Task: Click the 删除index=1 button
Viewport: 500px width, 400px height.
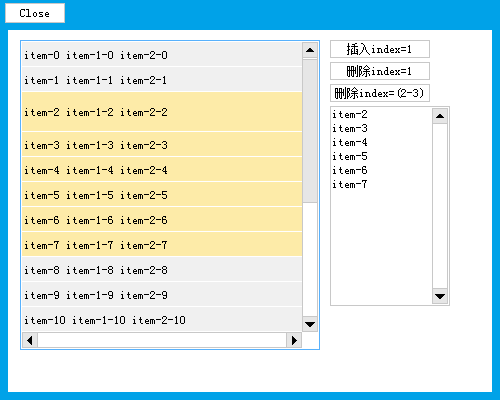Action: [380, 71]
